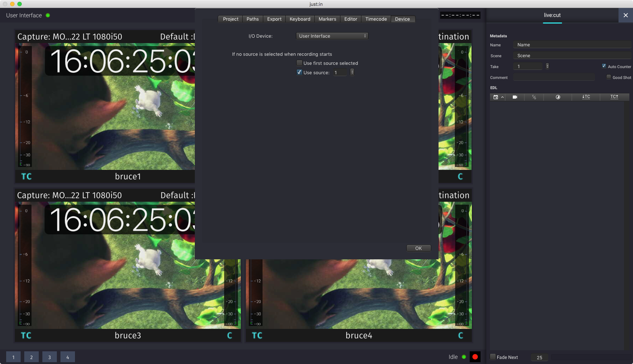Viewport: 633px width, 364px height.
Task: Click the Use source number stepper
Action: coord(352,72)
